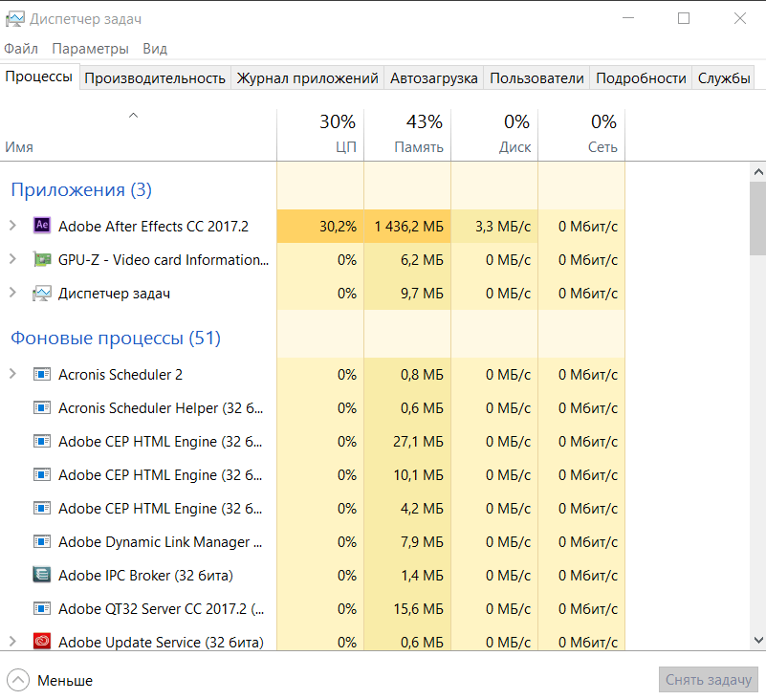
Task: Select the Adobe Dynamic Link Manager process name
Action: 161,541
